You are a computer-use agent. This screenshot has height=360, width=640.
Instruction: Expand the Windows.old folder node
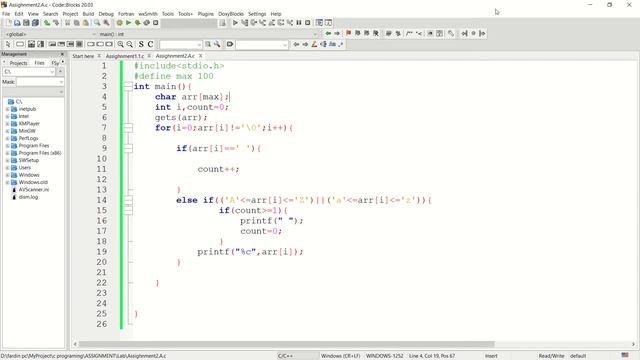7,182
